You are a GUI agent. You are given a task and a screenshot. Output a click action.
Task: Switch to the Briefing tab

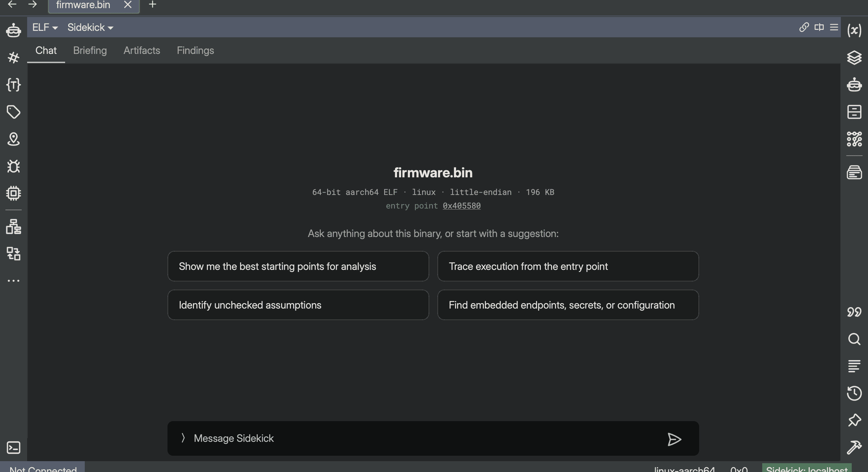[x=90, y=51]
